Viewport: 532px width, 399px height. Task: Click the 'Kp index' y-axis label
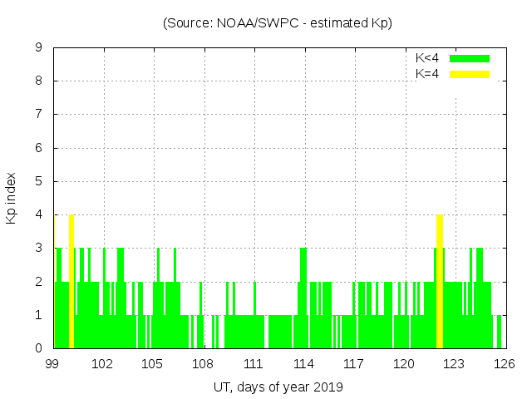click(12, 198)
